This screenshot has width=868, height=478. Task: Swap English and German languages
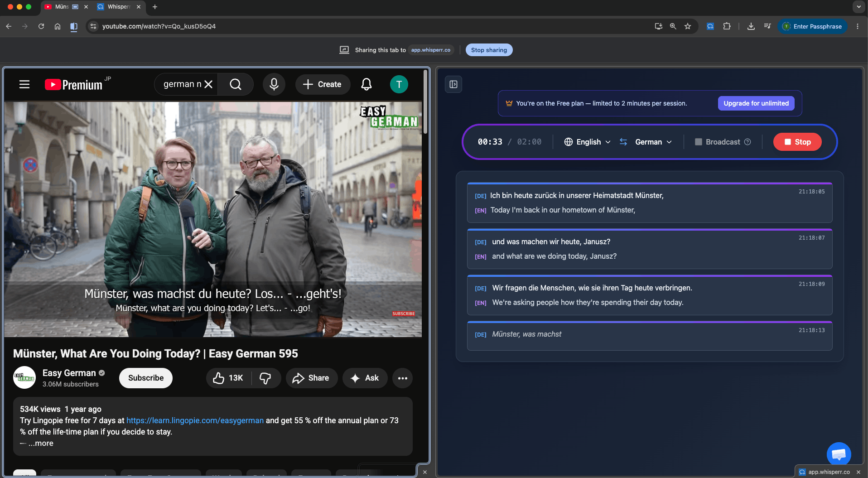pyautogui.click(x=623, y=142)
